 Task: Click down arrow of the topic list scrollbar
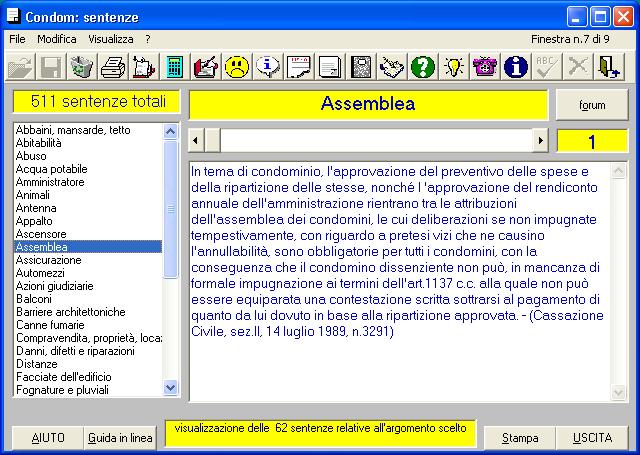pos(170,389)
